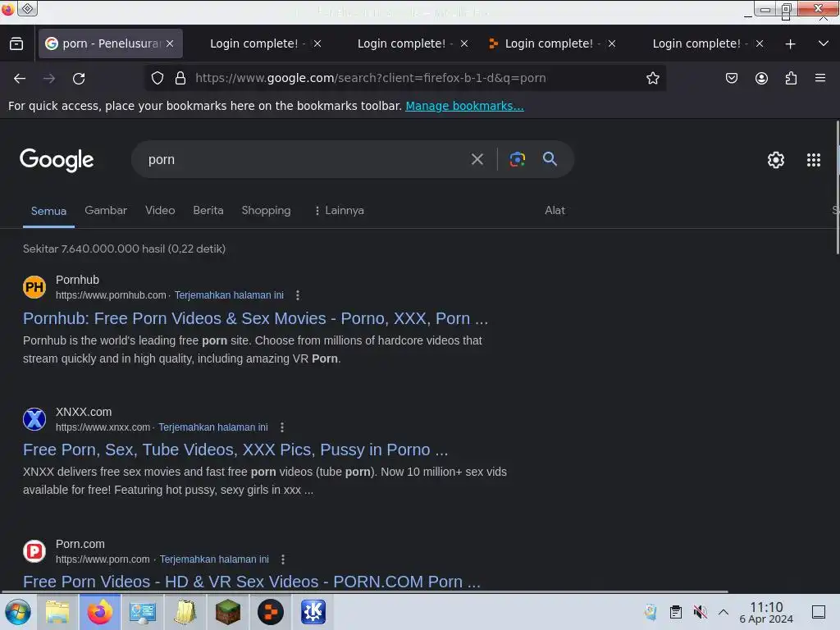Click the Google Lens camera search icon

coord(517,159)
